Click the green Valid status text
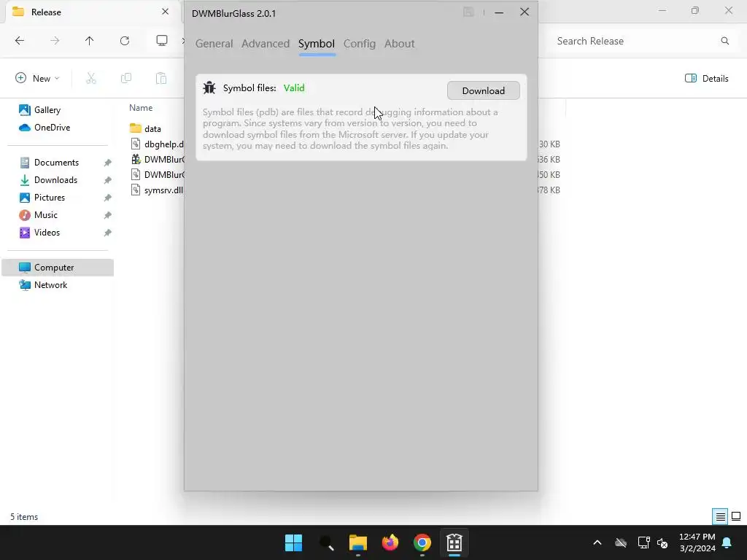This screenshot has height=560, width=747. pyautogui.click(x=294, y=87)
